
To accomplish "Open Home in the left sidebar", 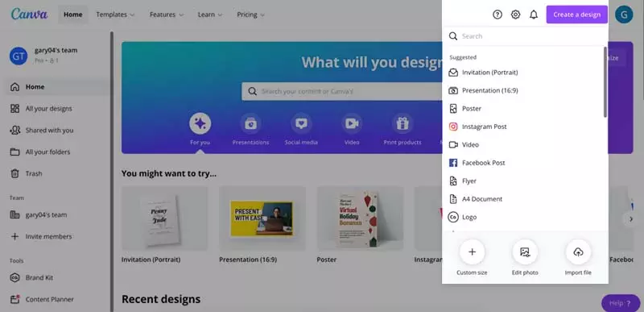I will [x=56, y=87].
